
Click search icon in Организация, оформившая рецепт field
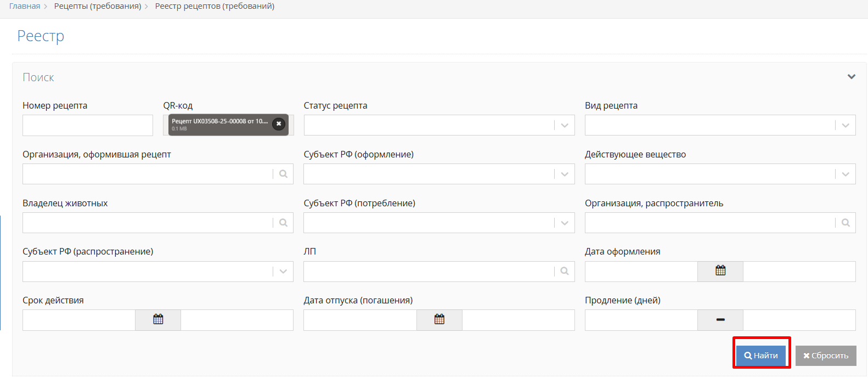[283, 174]
